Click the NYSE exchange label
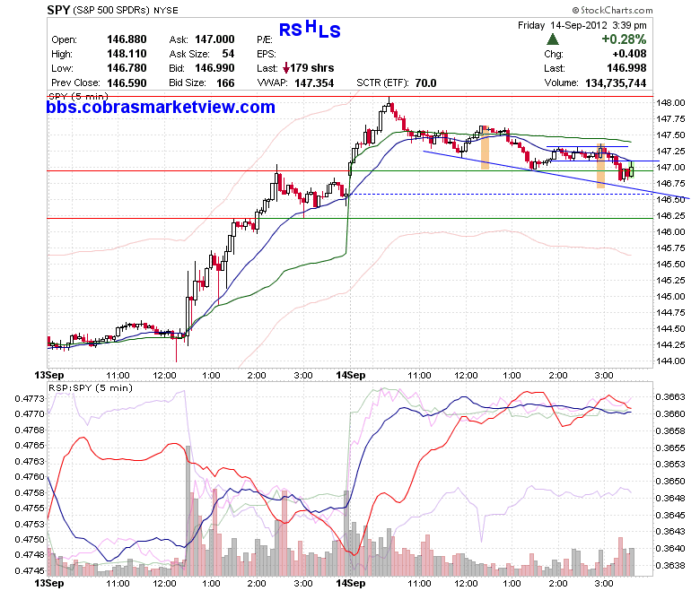The width and height of the screenshot is (700, 591). [165, 10]
